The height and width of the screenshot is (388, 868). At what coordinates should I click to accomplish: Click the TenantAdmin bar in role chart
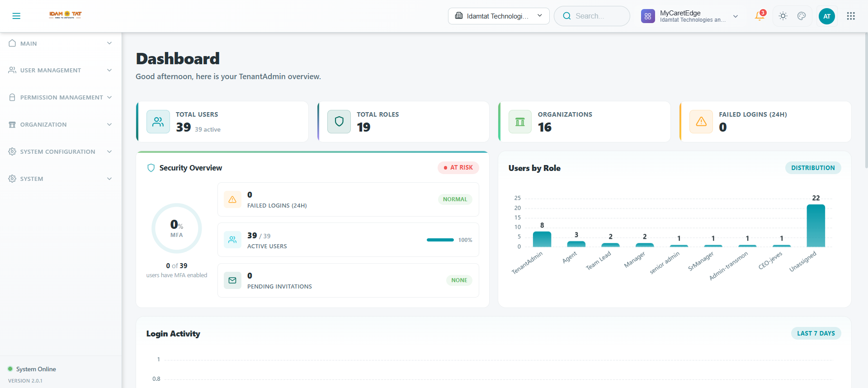[542, 239]
